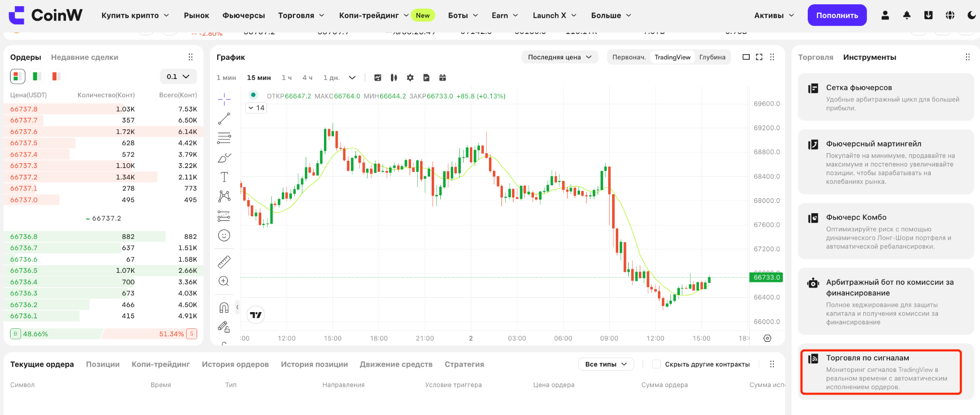The height and width of the screenshot is (415, 980).
Task: Select the crosshair cursor tool
Action: 224,100
